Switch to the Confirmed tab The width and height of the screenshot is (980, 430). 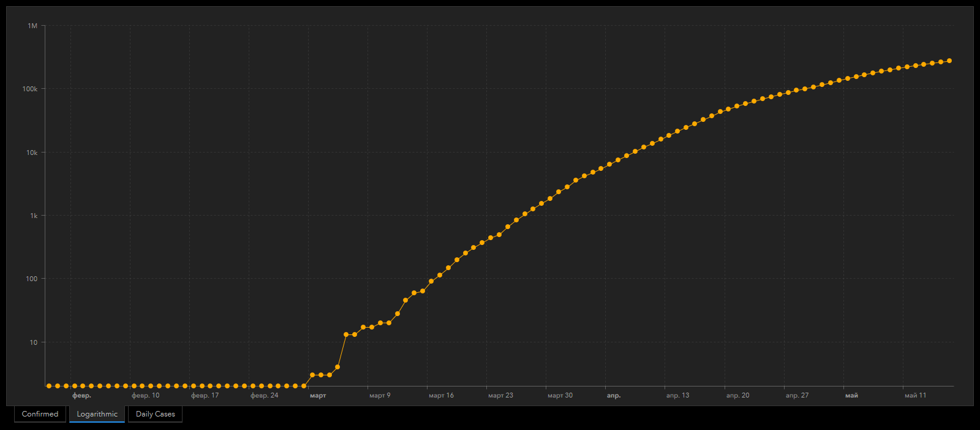tap(40, 414)
